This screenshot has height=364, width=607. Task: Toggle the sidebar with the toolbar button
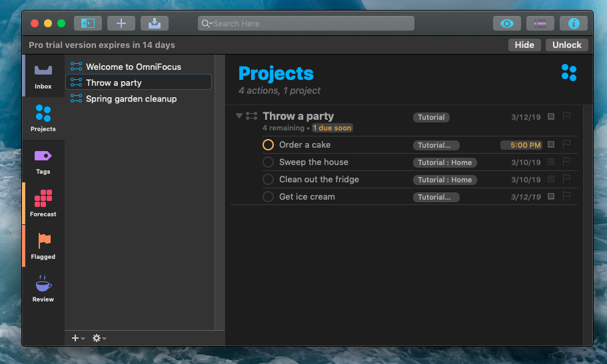pyautogui.click(x=88, y=23)
